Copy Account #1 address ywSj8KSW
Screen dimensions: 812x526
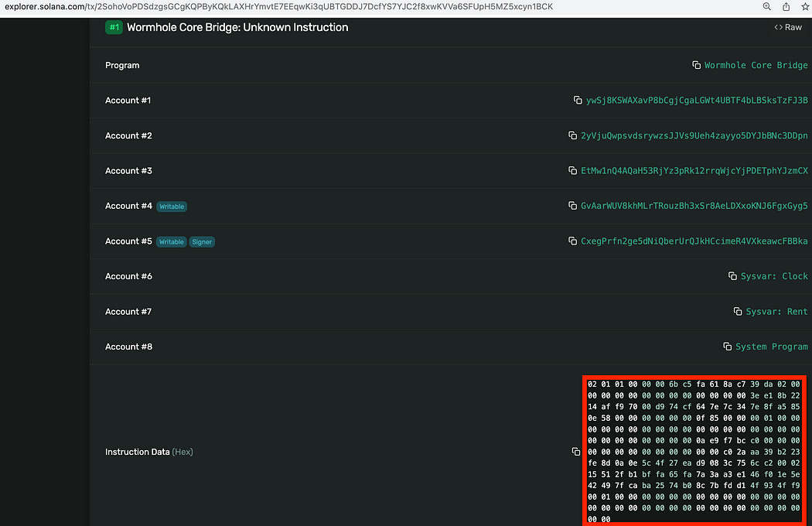(x=578, y=101)
